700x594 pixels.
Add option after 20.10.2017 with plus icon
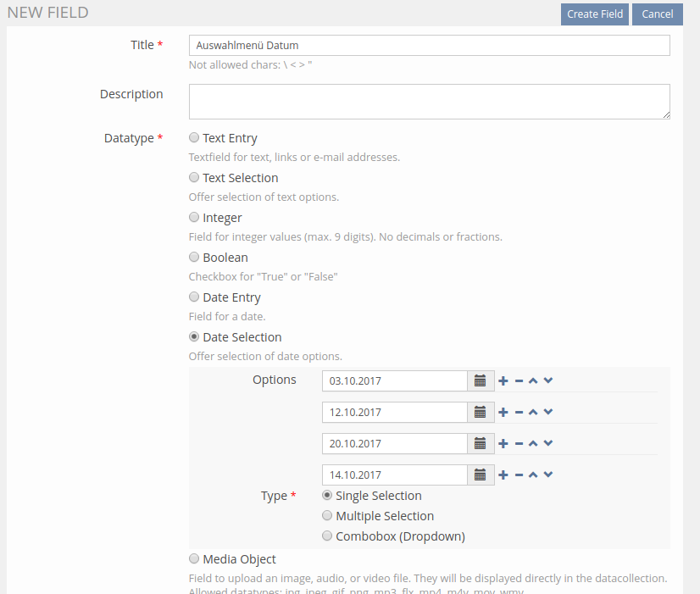point(503,444)
